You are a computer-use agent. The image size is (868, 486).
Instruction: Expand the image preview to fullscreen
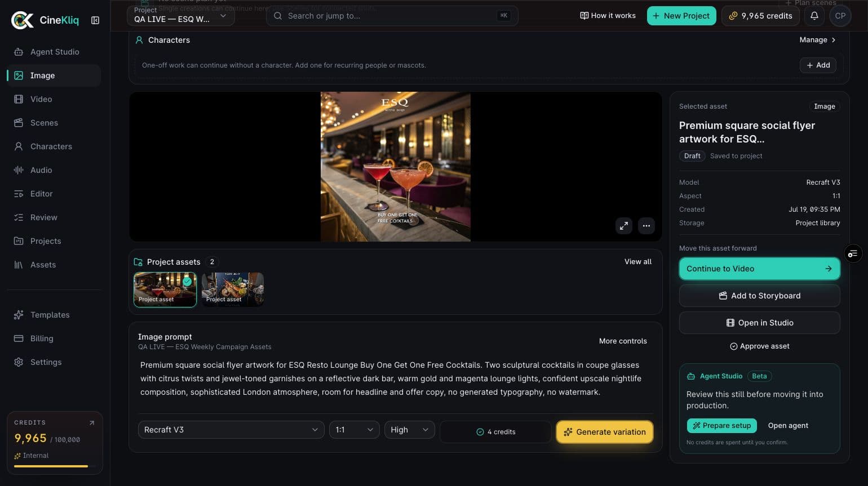click(624, 226)
